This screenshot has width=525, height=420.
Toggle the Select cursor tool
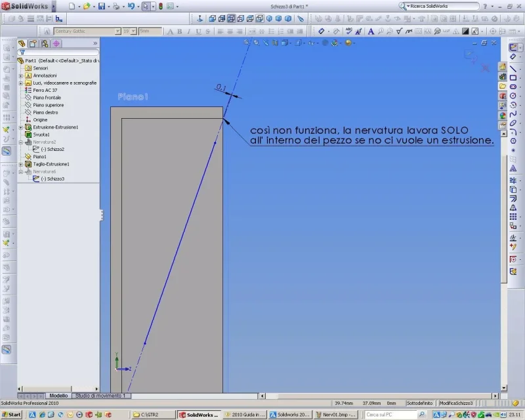146,6
